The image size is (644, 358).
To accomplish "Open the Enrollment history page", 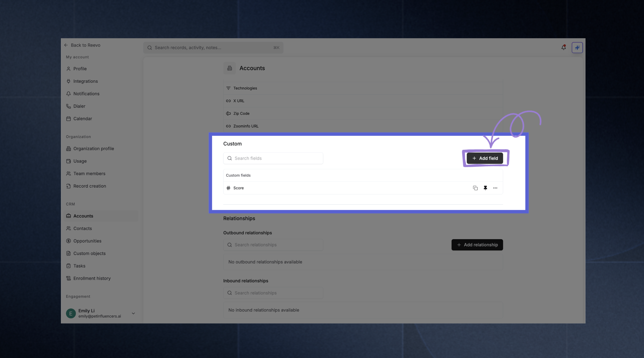I will coord(92,278).
